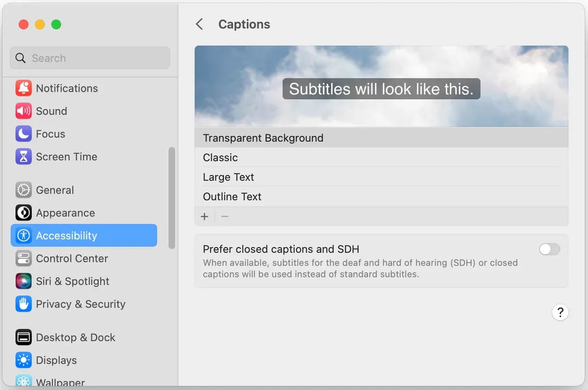The image size is (588, 390).
Task: Zoom the window with green button
Action: tap(56, 24)
